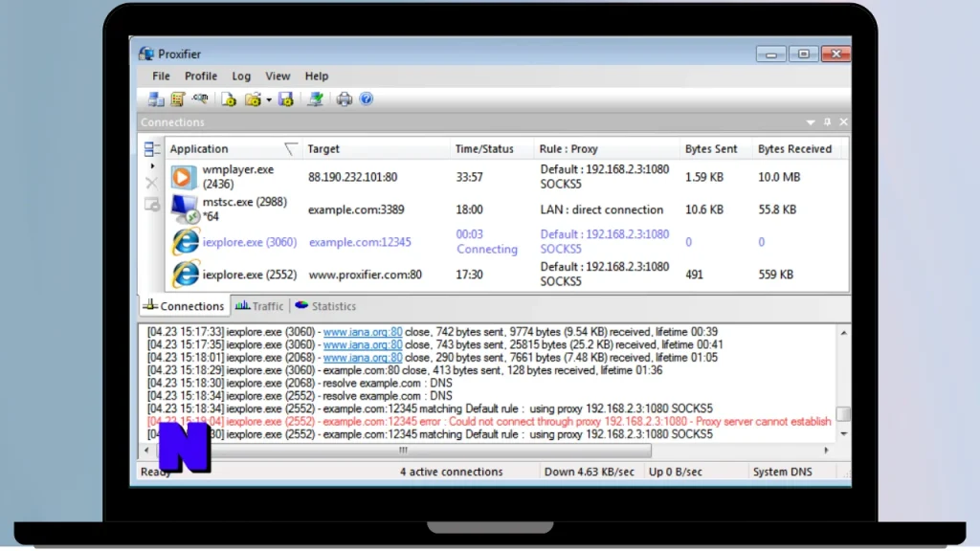
Task: Click scroll-down arrow in log pane
Action: [844, 433]
